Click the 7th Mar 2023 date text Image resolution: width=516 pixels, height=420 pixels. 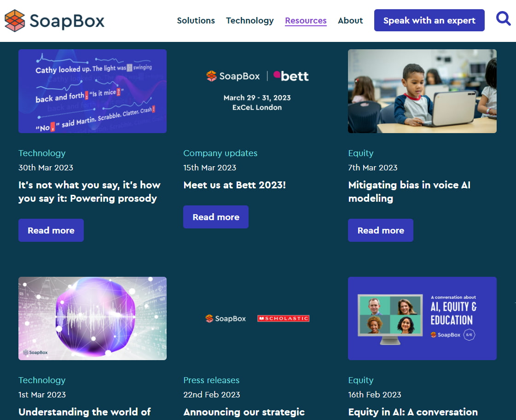pos(372,168)
